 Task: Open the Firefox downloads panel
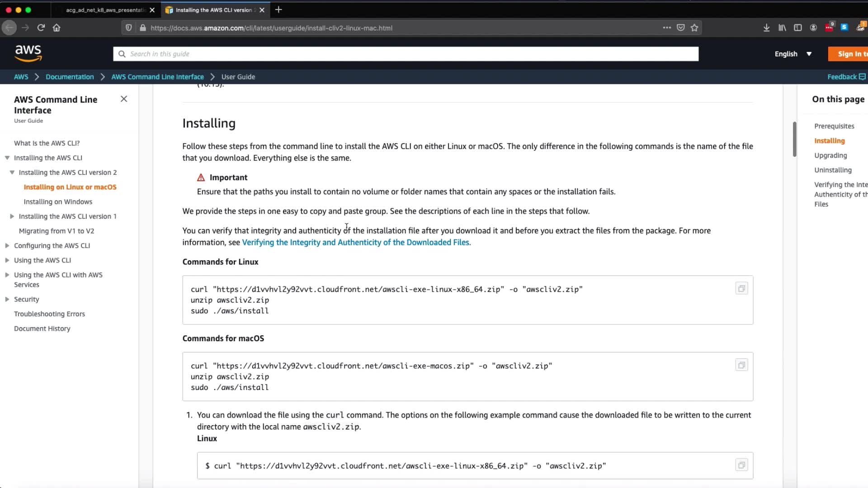(x=766, y=28)
